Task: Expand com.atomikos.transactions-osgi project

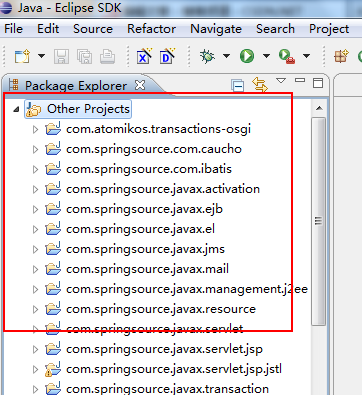Action: pyautogui.click(x=35, y=129)
